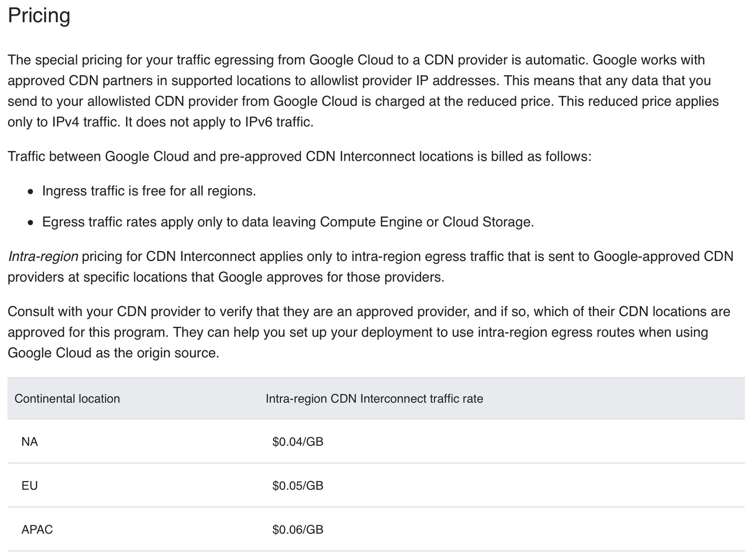Image resolution: width=752 pixels, height=560 pixels.
Task: Select the $0.06/GB rate cell
Action: point(298,529)
